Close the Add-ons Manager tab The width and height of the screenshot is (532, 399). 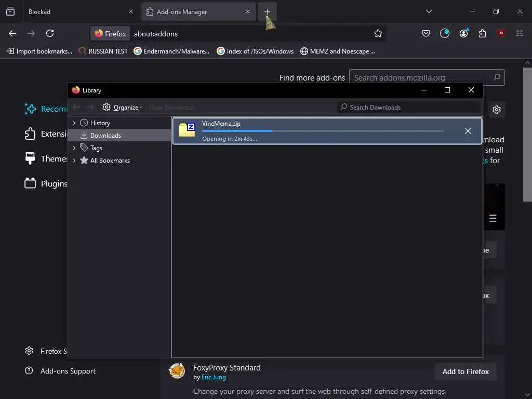click(x=248, y=11)
